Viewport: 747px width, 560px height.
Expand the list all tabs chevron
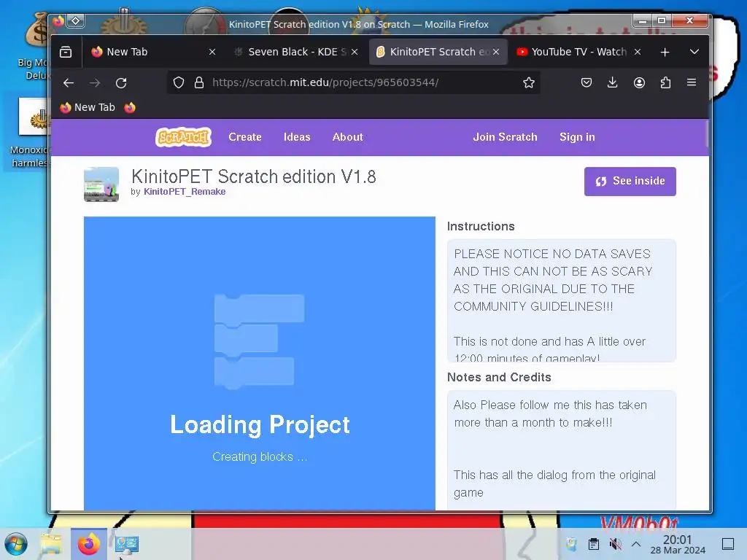tap(694, 52)
